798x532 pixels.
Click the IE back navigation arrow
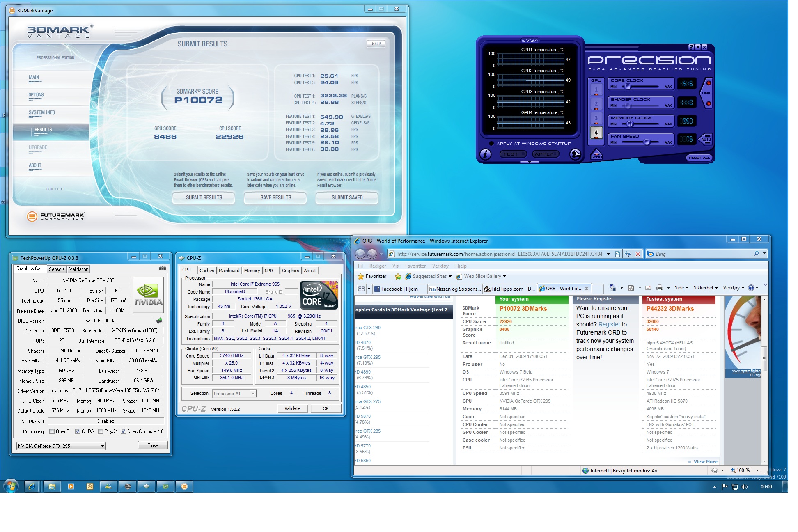[360, 254]
